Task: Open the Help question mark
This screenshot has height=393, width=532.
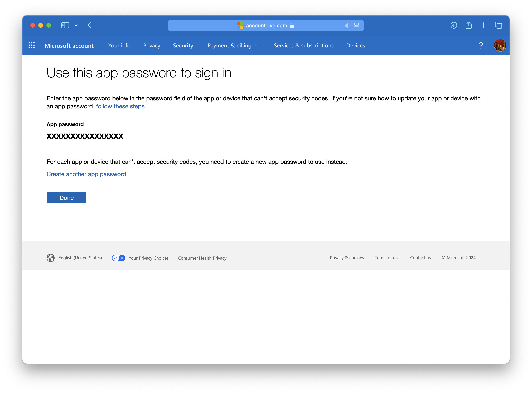Action: pos(481,45)
